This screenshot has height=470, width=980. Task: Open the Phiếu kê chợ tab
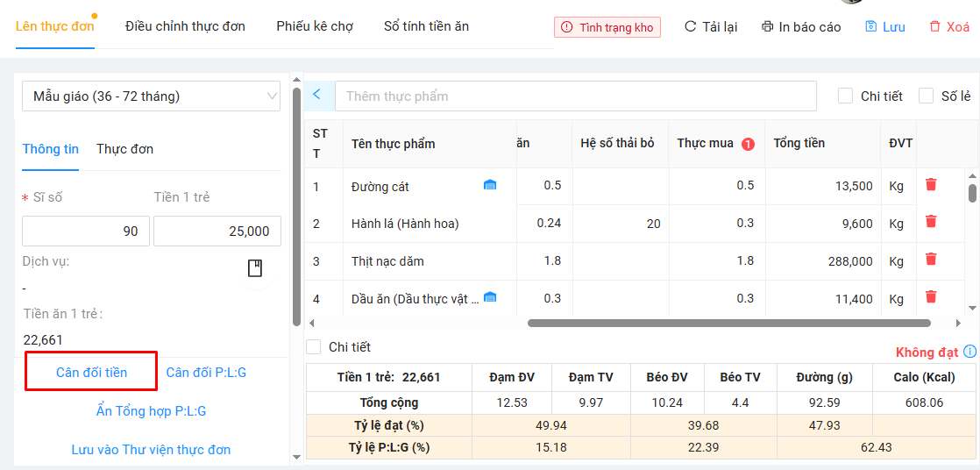(x=315, y=26)
